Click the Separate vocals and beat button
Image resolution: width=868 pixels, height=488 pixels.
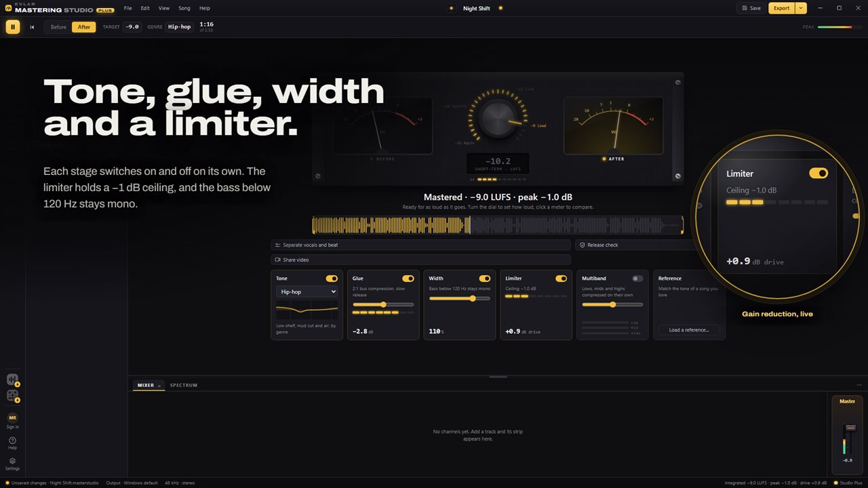coord(420,245)
